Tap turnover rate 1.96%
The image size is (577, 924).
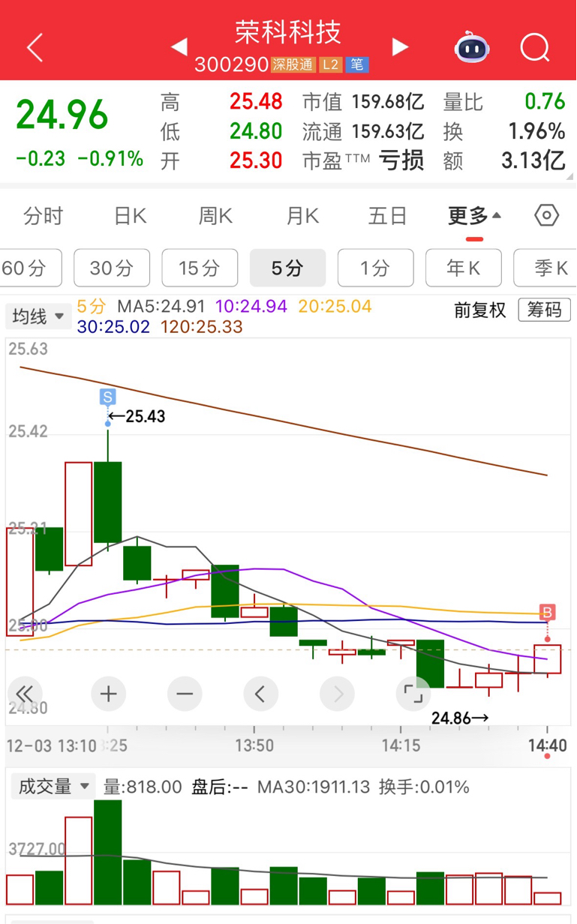[x=536, y=131]
